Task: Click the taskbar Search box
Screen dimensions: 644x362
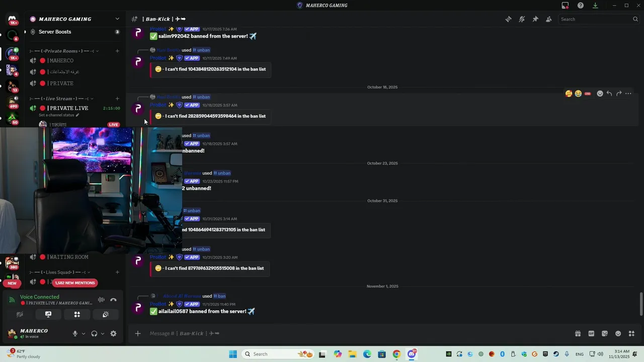Action: point(278,354)
